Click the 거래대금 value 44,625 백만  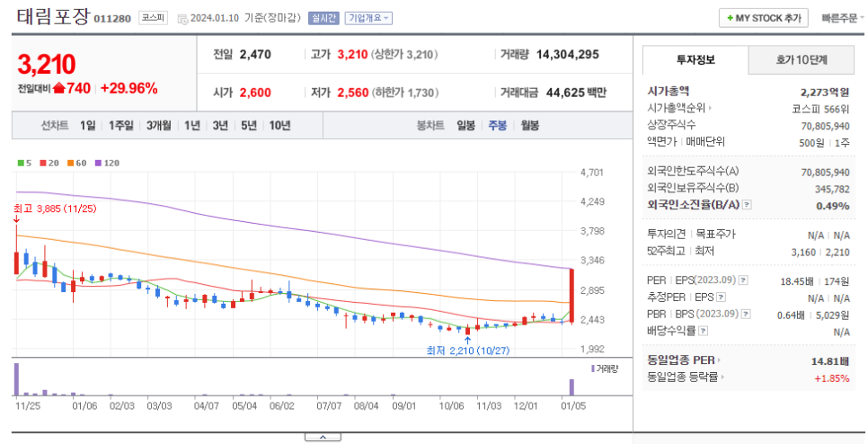tap(576, 93)
